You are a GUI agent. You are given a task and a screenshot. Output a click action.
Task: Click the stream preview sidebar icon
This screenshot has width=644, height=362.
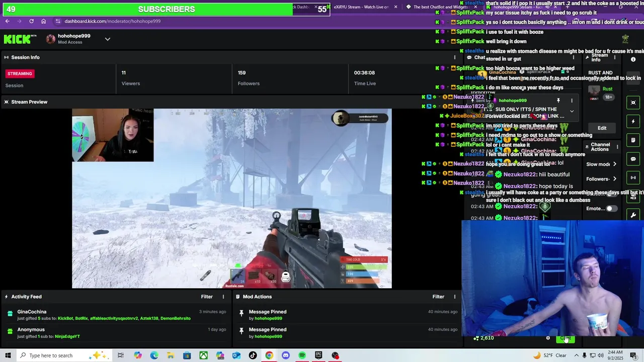pyautogui.click(x=633, y=103)
